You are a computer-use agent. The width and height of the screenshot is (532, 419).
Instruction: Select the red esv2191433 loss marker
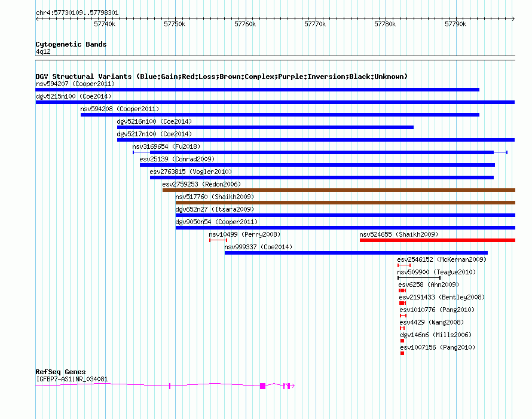pos(403,303)
